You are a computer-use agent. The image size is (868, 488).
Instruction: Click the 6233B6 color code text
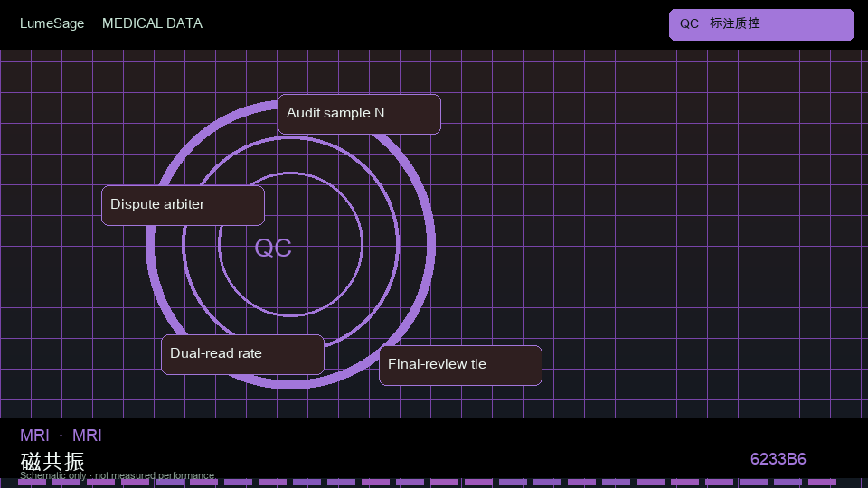[778, 459]
